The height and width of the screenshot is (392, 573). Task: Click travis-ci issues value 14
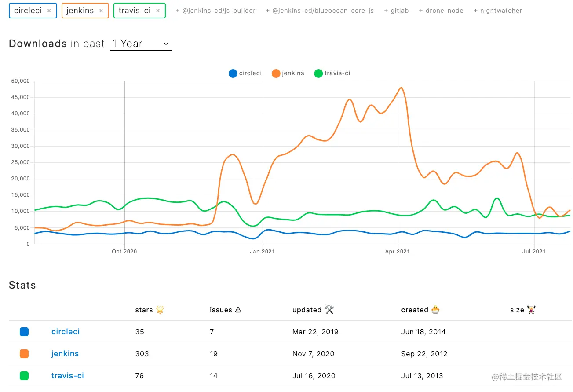(214, 376)
